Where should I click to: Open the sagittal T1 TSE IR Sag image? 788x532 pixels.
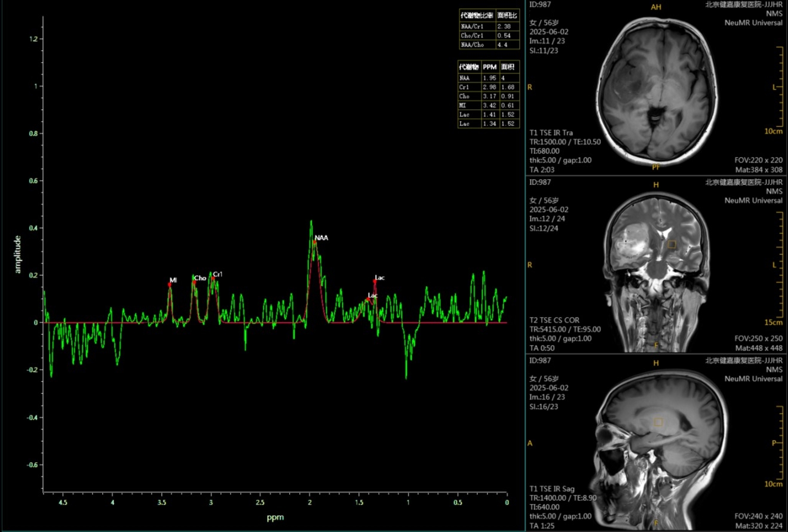pyautogui.click(x=655, y=442)
